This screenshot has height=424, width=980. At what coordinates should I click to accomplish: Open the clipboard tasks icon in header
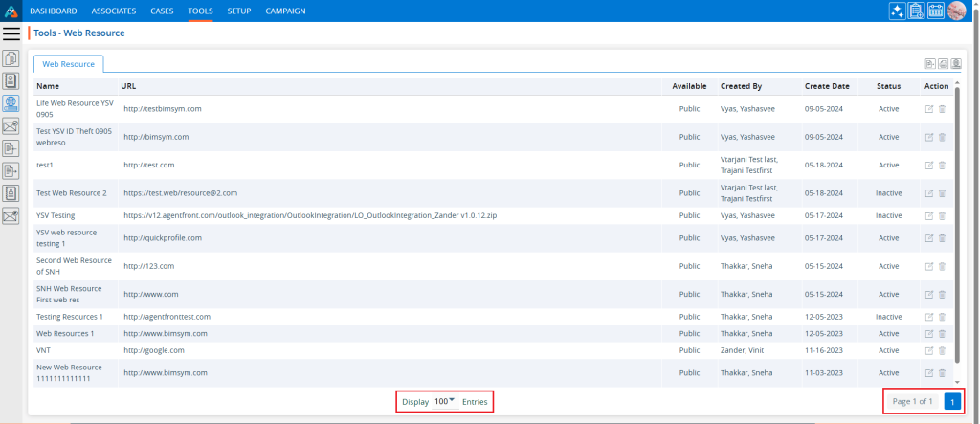click(916, 11)
